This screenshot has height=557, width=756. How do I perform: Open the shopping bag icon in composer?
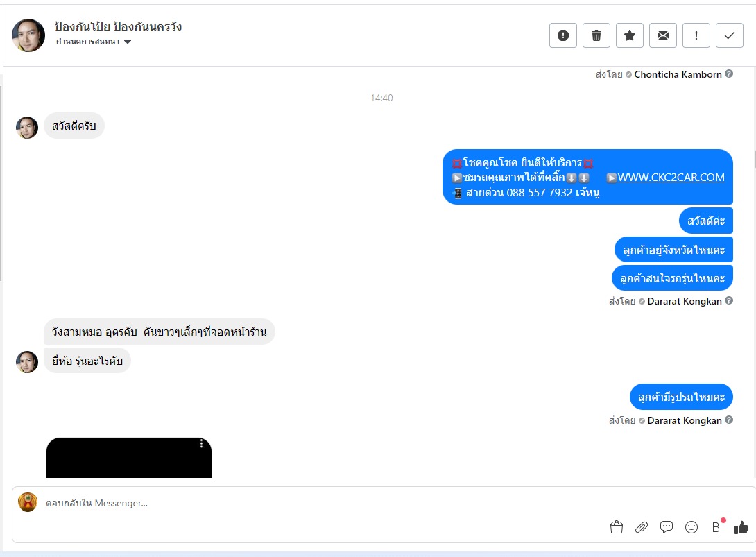click(x=616, y=527)
